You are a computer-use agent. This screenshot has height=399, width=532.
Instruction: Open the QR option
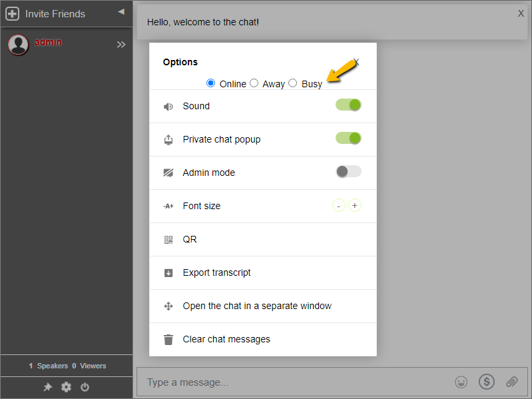pyautogui.click(x=263, y=240)
